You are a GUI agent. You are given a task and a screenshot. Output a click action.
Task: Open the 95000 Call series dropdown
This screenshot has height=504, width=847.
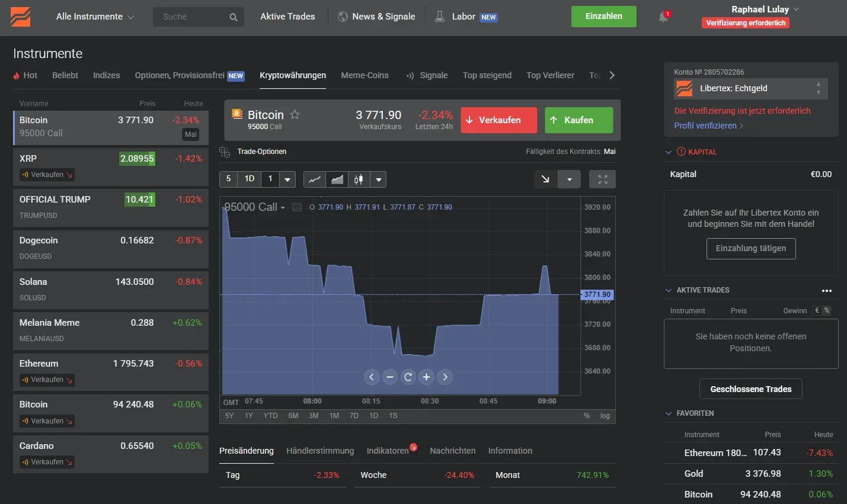(x=283, y=208)
